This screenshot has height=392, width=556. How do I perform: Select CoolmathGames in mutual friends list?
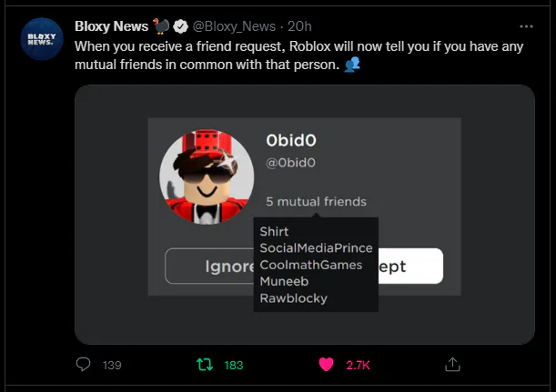click(x=310, y=265)
